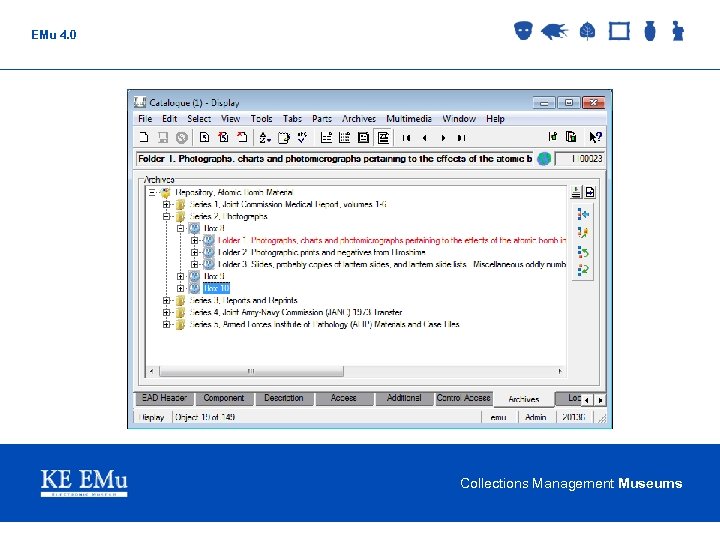
Task: Click "emu" in the status bar
Action: pos(498,417)
